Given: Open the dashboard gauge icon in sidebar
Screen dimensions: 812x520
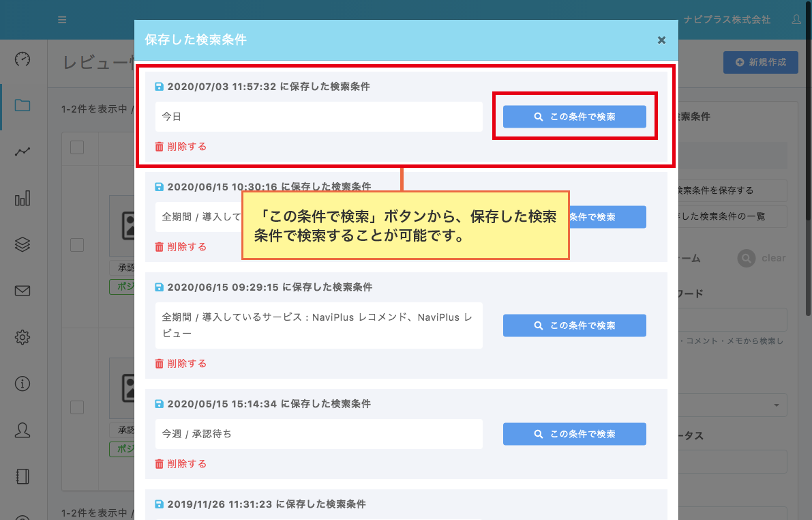Looking at the screenshot, I should [x=22, y=59].
